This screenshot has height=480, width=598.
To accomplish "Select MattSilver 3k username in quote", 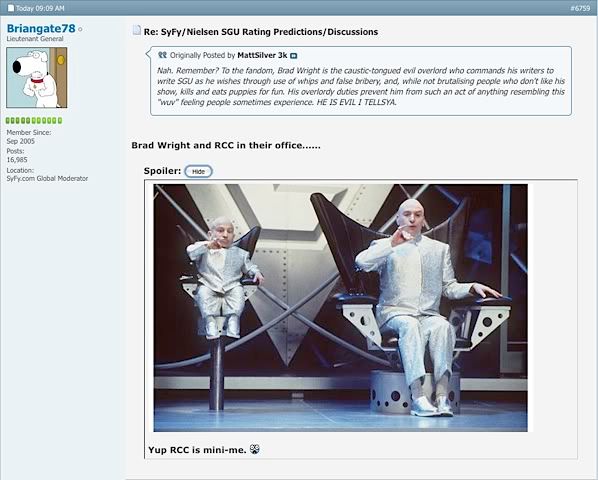I will pyautogui.click(x=262, y=55).
